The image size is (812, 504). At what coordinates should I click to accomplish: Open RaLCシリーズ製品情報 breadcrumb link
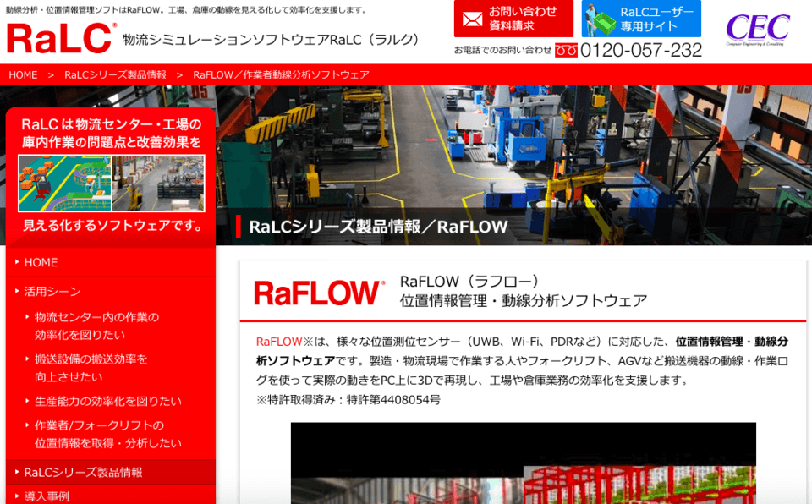[x=115, y=74]
